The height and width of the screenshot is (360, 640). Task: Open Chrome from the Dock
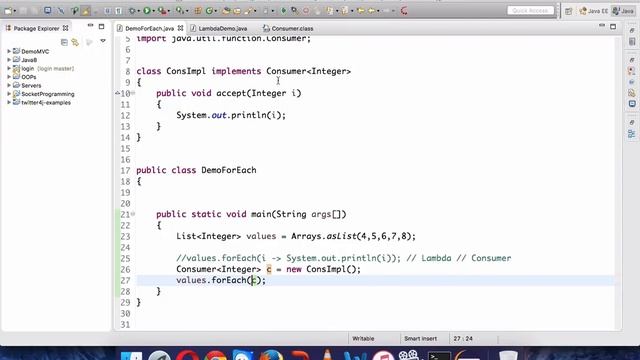pyautogui.click(x=216, y=356)
